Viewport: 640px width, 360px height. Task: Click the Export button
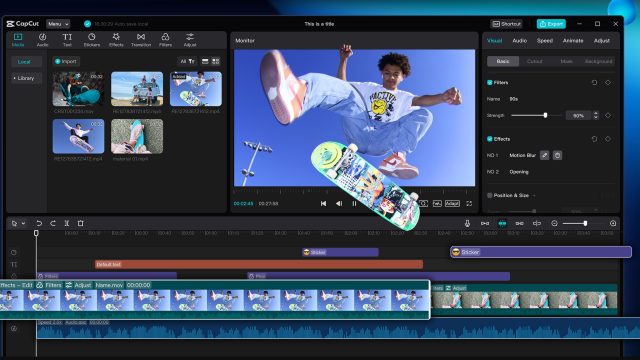click(x=551, y=24)
